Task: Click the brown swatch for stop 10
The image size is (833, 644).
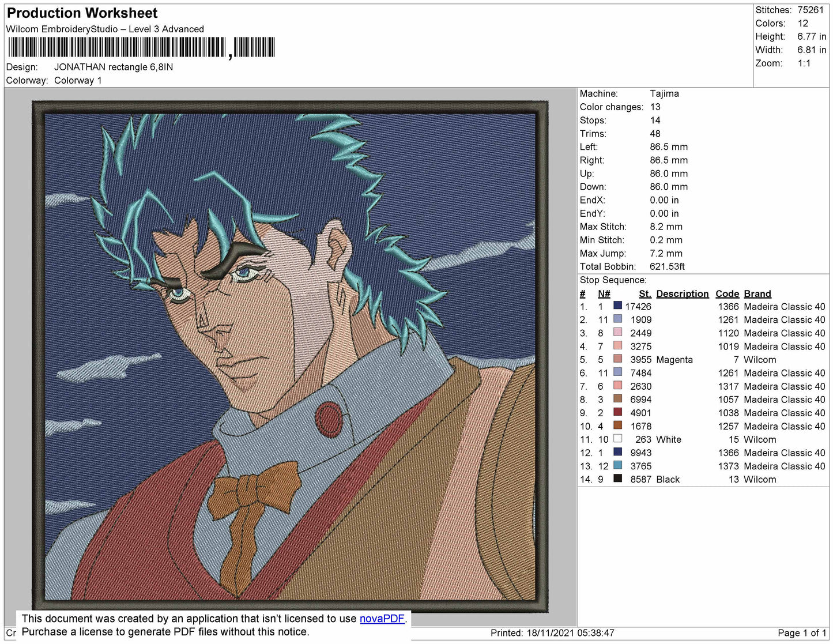Action: point(618,425)
